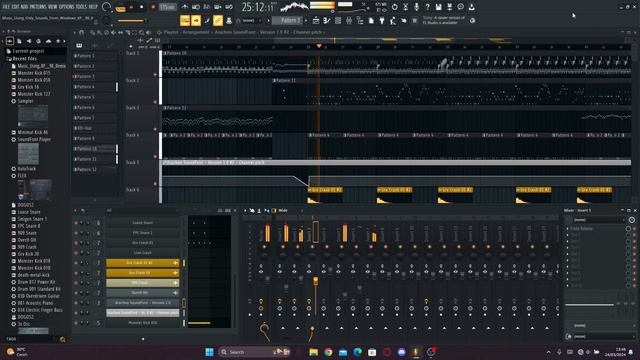Toggle mute light on Monster Kick channel

click(x=76, y=323)
